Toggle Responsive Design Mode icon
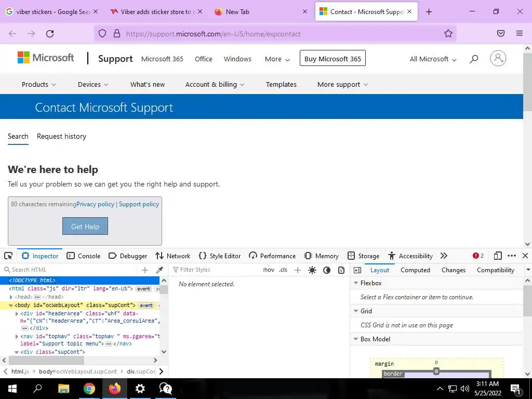Image resolution: width=532 pixels, height=399 pixels. pos(498,256)
